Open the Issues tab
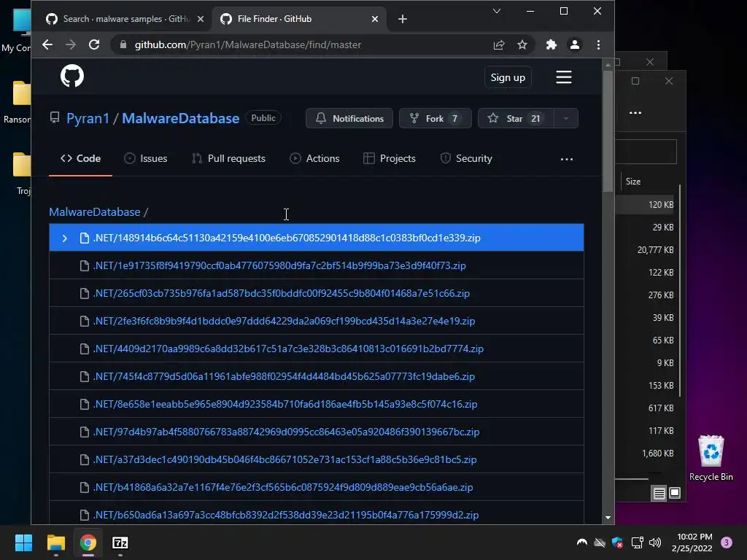 coord(146,158)
